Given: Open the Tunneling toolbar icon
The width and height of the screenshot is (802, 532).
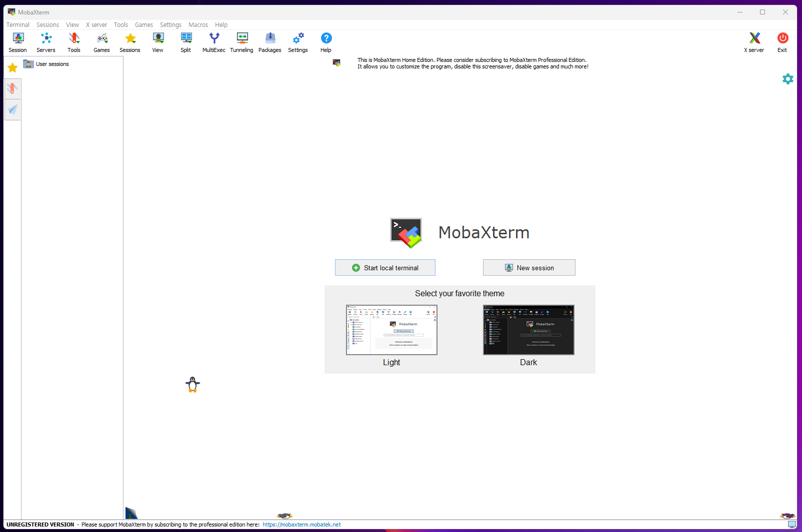Looking at the screenshot, I should pos(242,42).
